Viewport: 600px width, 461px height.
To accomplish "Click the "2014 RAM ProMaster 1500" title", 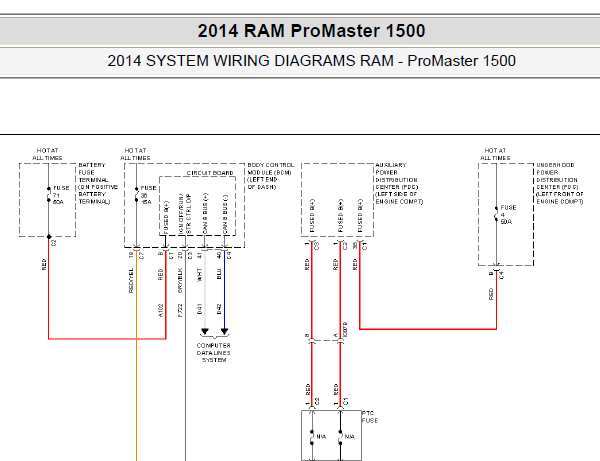I will tap(311, 31).
